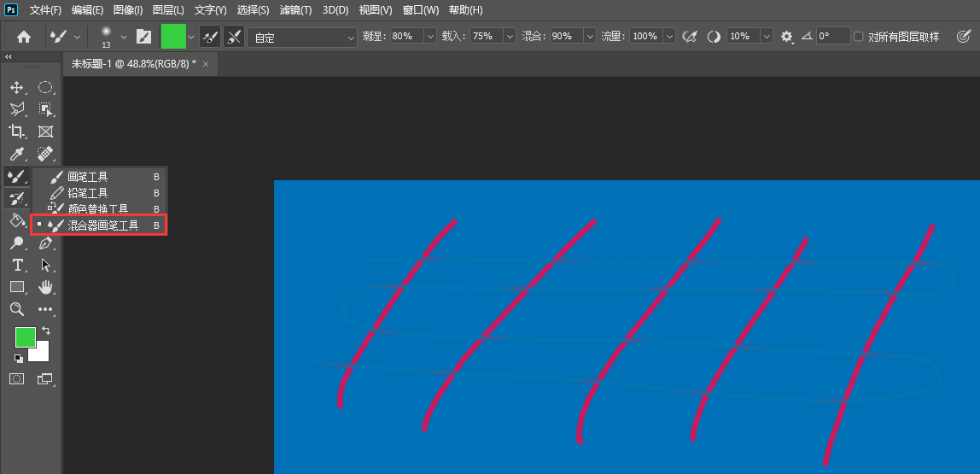
Task: Select the Frame tool
Action: (45, 132)
